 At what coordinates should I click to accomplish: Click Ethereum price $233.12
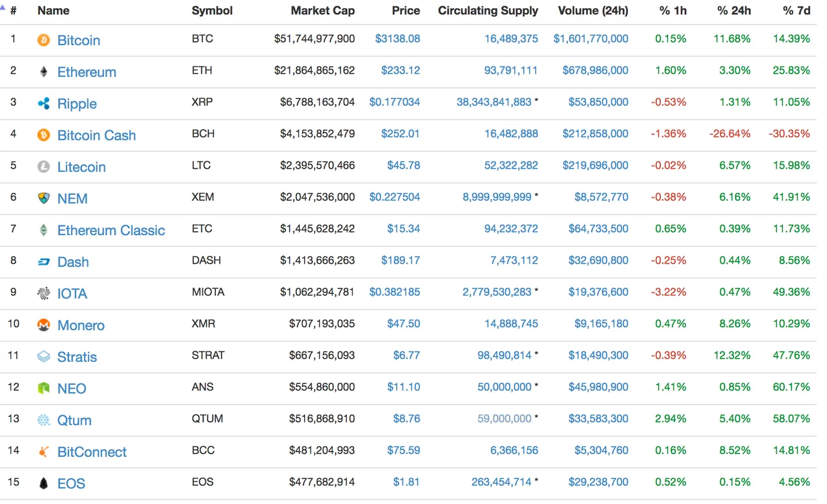click(401, 70)
